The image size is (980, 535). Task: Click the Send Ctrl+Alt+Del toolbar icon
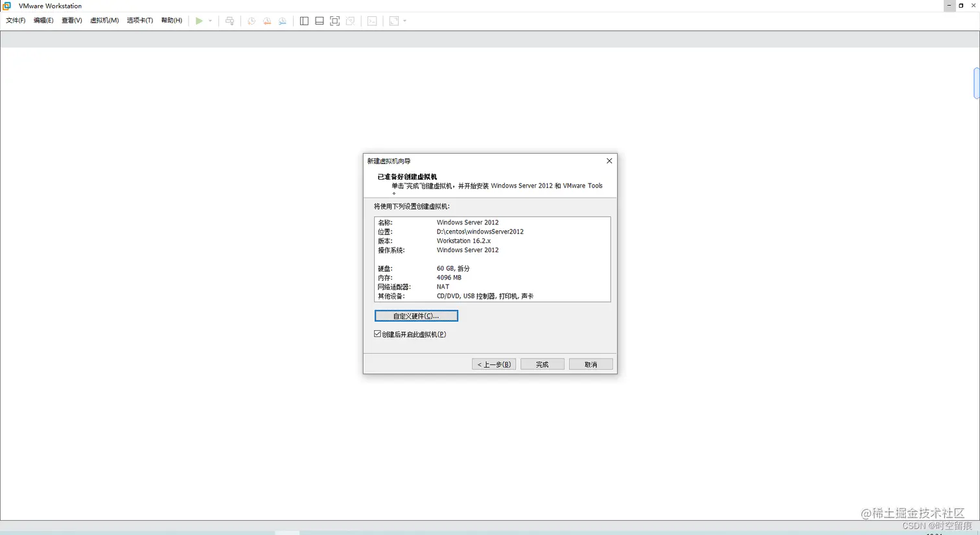pyautogui.click(x=229, y=21)
